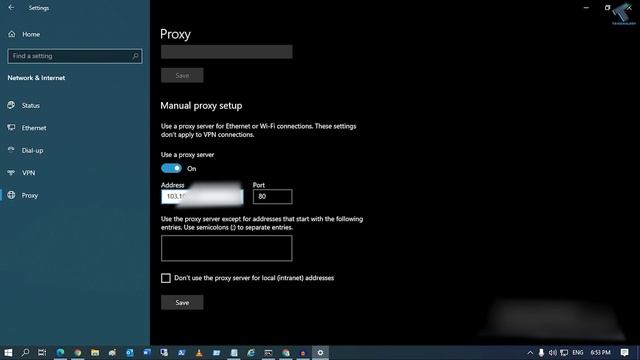Open the Windows Start menu
The image size is (640, 360).
pos(8,353)
